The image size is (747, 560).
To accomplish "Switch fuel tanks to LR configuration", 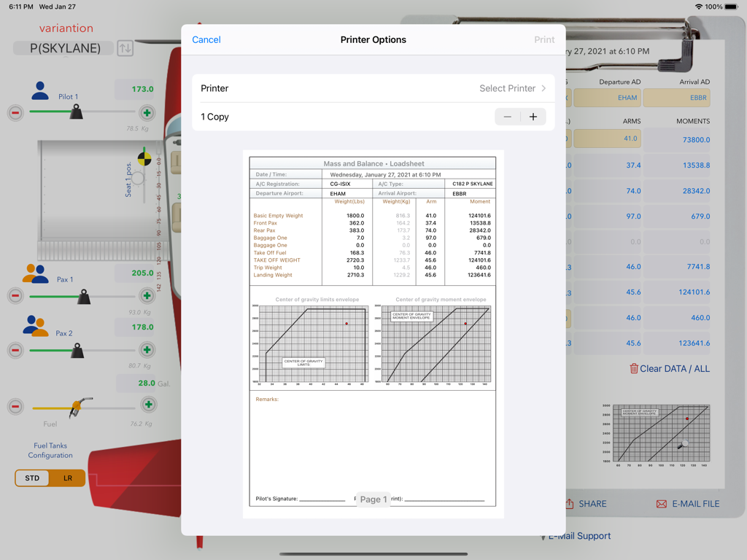I will pyautogui.click(x=68, y=478).
